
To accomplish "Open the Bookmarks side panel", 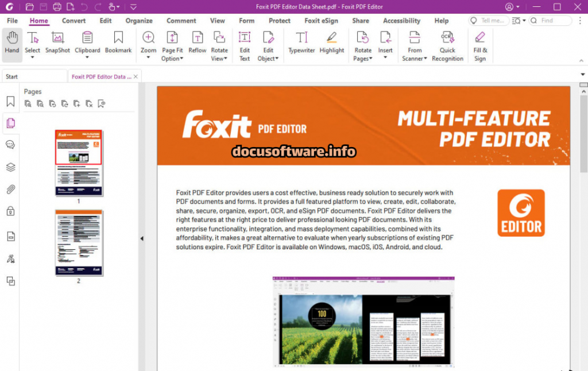I will click(x=10, y=102).
